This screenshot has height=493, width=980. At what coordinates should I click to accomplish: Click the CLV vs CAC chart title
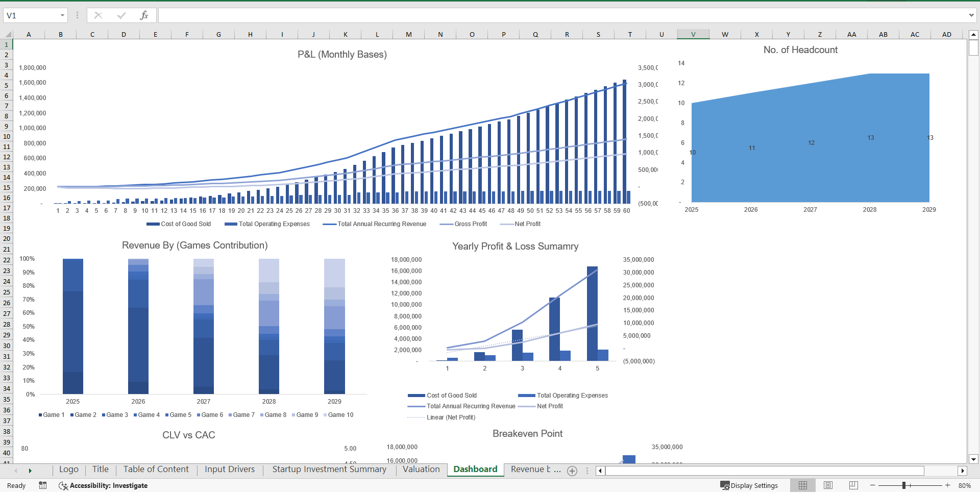tap(188, 435)
